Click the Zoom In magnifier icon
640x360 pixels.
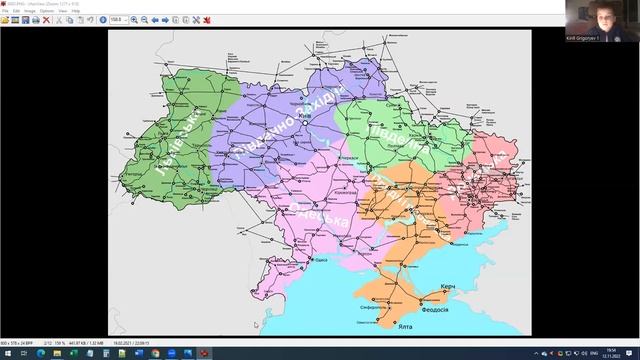click(134, 20)
